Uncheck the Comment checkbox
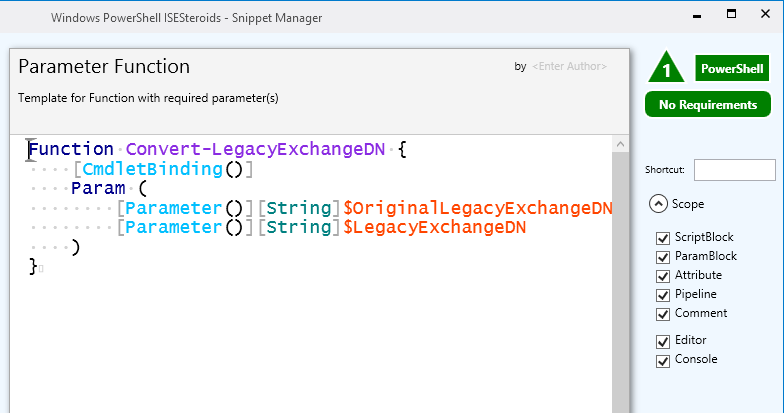784x413 pixels. point(662,314)
